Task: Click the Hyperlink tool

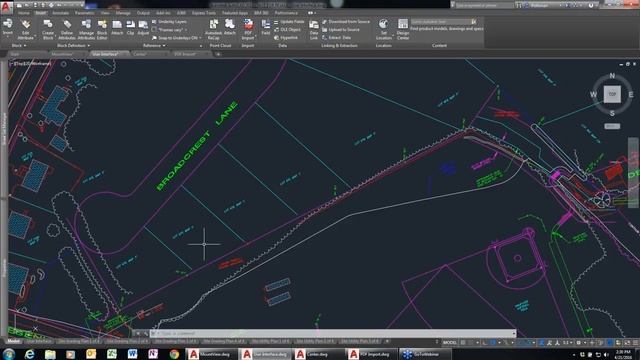Action: (286, 38)
